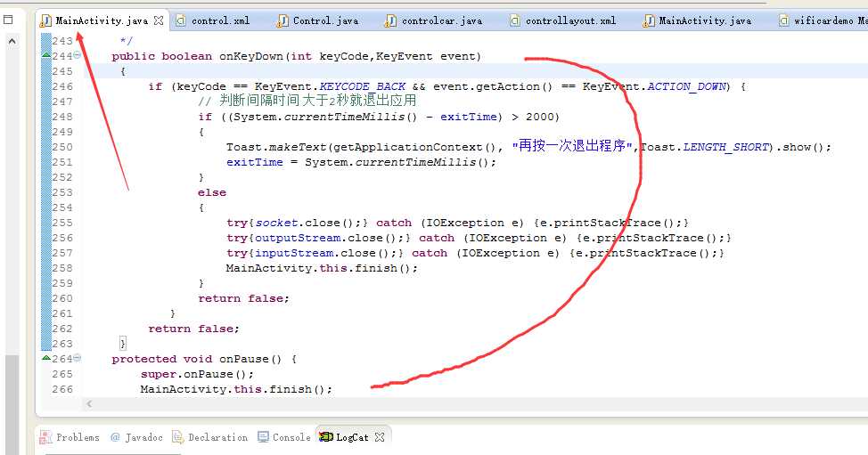Click on 'LENGTH_SHORT' constant on line 250
The width and height of the screenshot is (868, 455).
point(725,147)
